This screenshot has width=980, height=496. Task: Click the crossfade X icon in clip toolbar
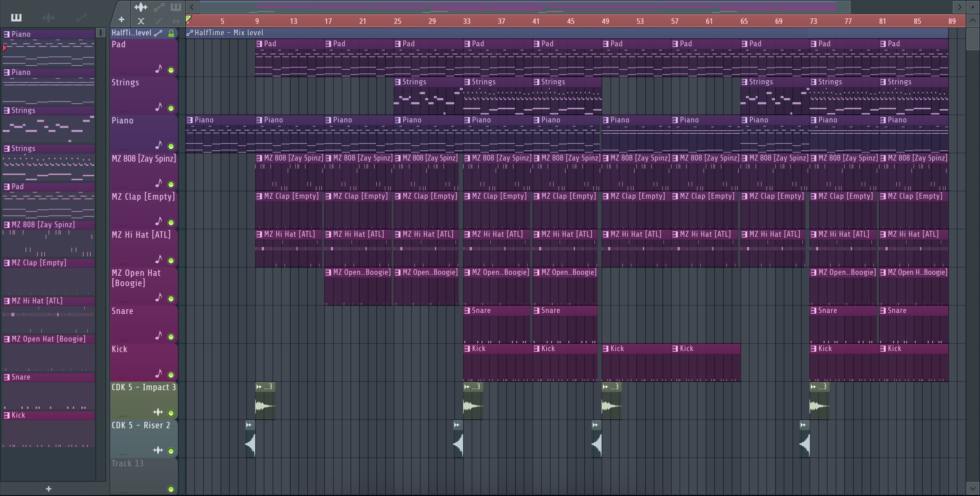pos(141,21)
